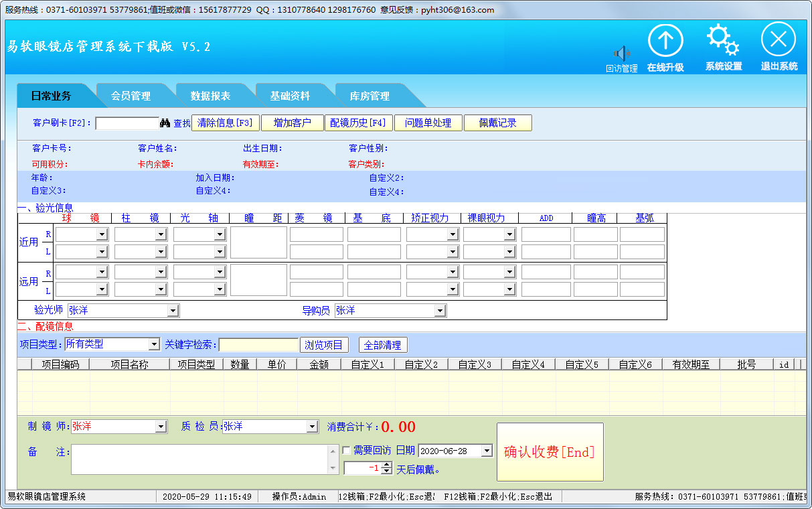Increase 天后佩戴 days stepper up arrow
This screenshot has width=812, height=509.
(x=386, y=465)
